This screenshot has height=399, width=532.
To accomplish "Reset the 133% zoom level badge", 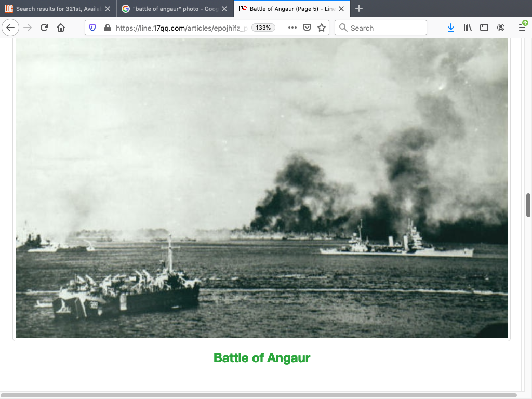I will (x=263, y=28).
